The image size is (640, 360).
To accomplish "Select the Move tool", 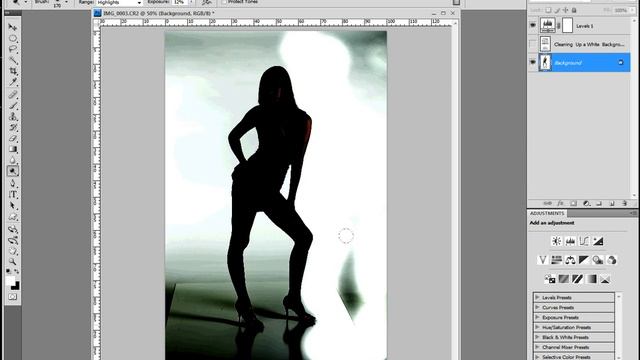I will 13,27.
